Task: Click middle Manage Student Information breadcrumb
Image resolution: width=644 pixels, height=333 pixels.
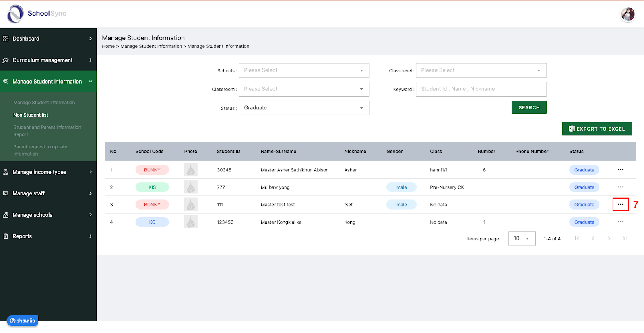Action: coord(151,47)
